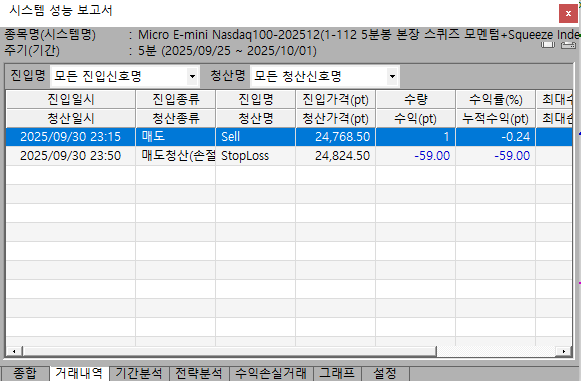The height and width of the screenshot is (381, 581).
Task: Expand the 진입명 signal dropdown arrow
Action: pyautogui.click(x=192, y=76)
